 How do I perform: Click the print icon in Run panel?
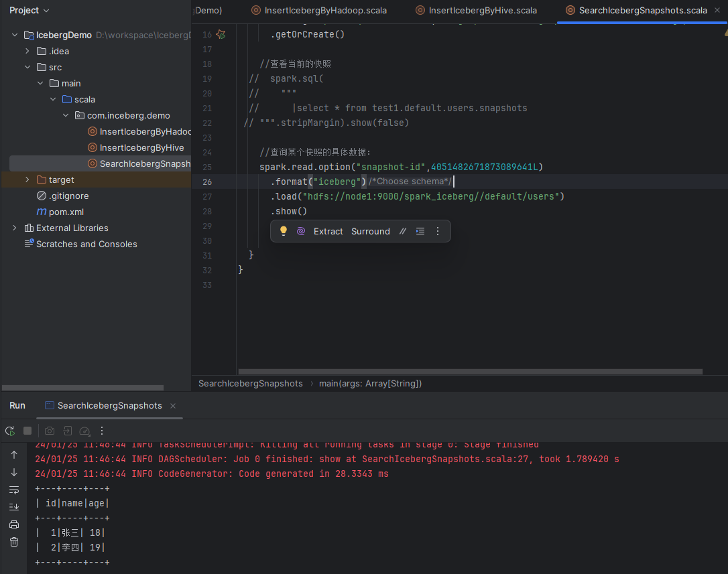14,524
